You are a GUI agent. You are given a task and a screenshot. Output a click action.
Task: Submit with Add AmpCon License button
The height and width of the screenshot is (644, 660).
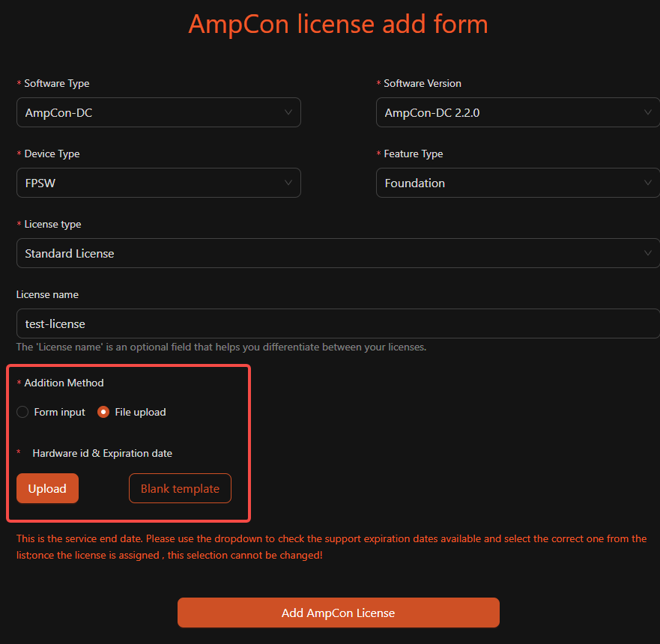[x=338, y=613]
